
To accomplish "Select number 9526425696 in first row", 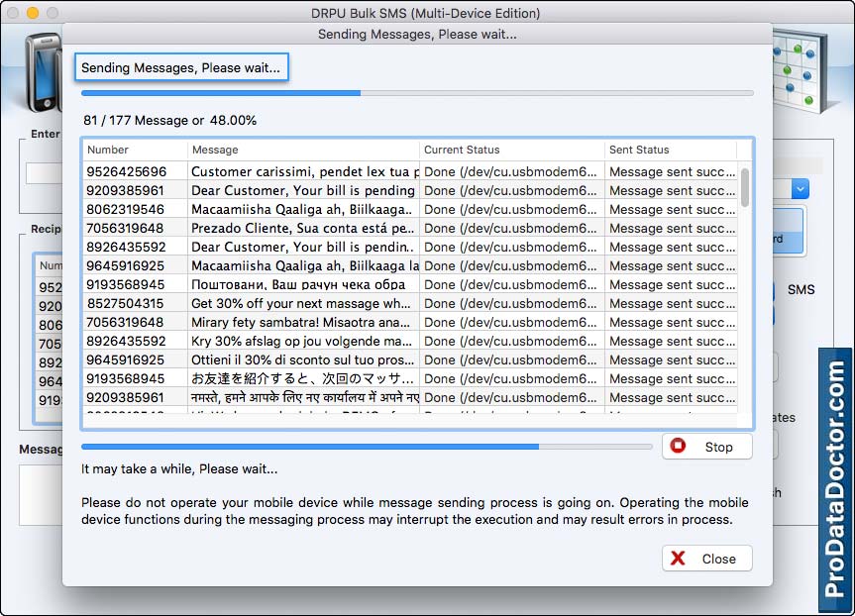I will point(127,171).
